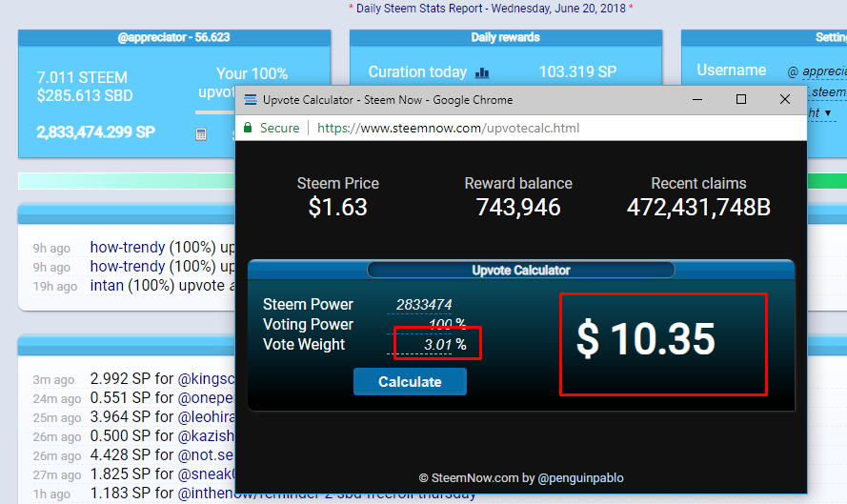Click the Daily rewards panel header

(506, 37)
